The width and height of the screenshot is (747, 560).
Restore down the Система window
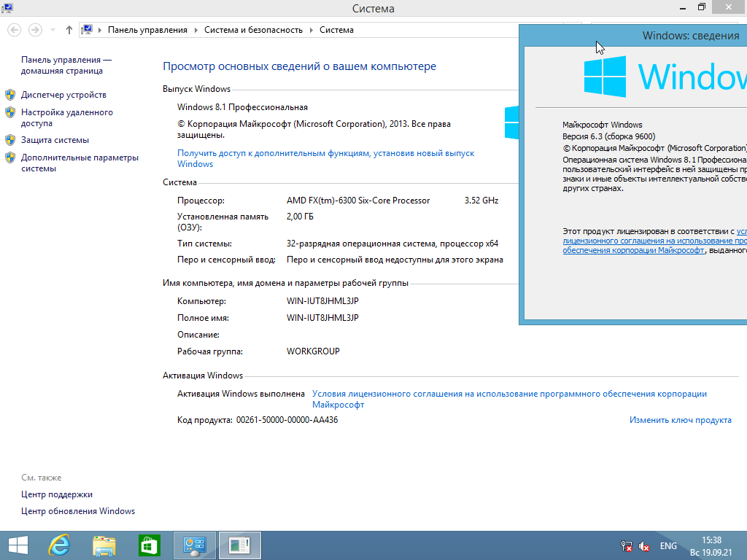[x=702, y=7]
